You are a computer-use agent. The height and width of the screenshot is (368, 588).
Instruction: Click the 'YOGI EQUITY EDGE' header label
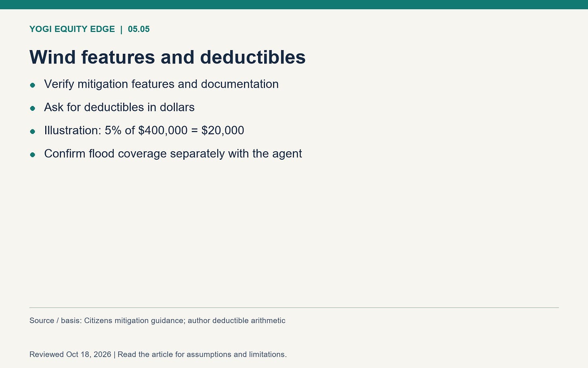(72, 29)
